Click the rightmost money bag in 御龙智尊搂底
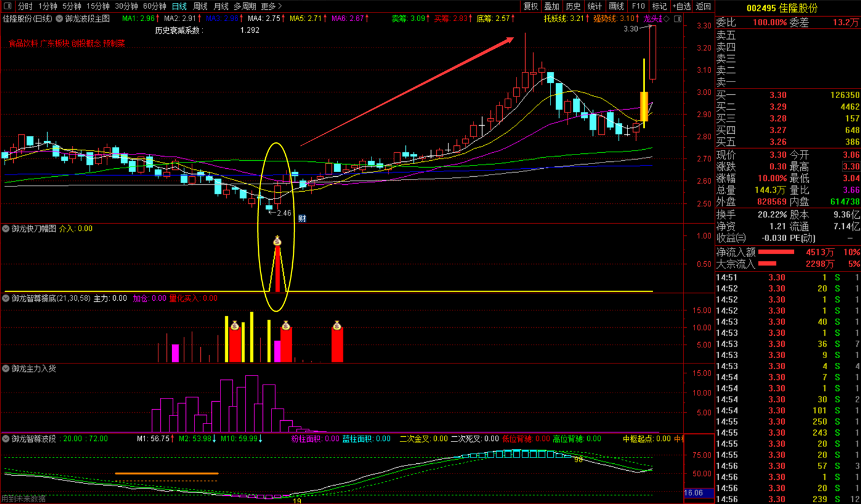This screenshot has width=861, height=504. pyautogui.click(x=337, y=325)
